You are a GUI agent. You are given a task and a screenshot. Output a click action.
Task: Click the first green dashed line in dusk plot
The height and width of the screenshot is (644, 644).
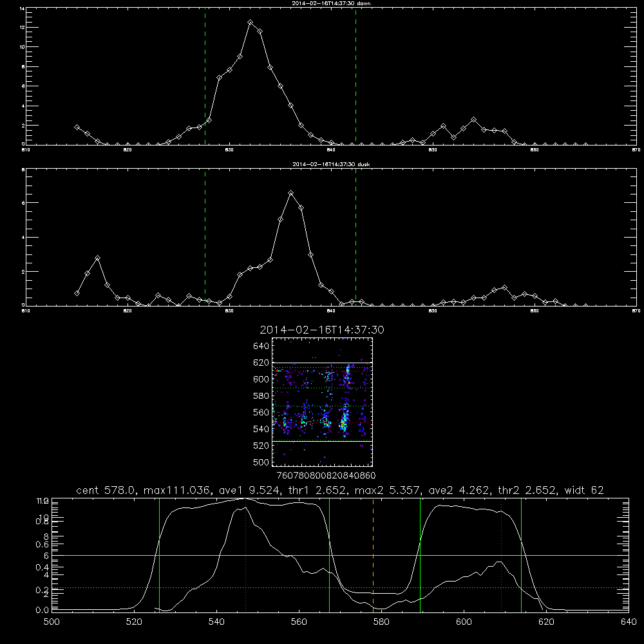(x=205, y=238)
